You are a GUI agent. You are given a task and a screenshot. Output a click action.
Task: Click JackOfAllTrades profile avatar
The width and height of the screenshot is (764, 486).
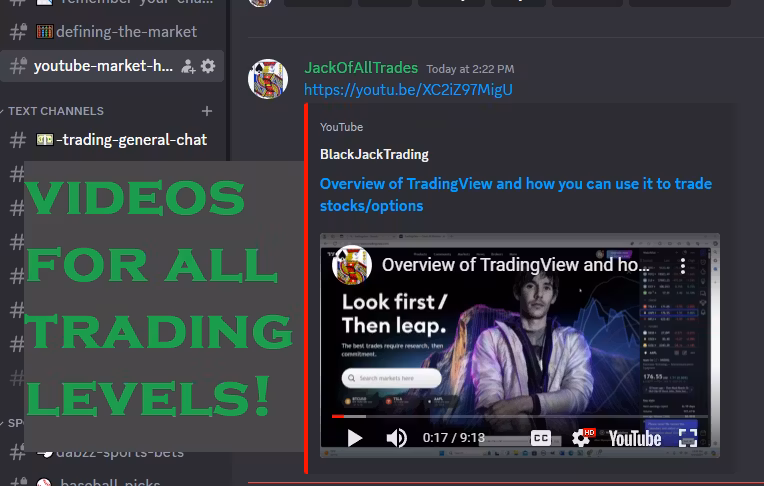tap(267, 79)
